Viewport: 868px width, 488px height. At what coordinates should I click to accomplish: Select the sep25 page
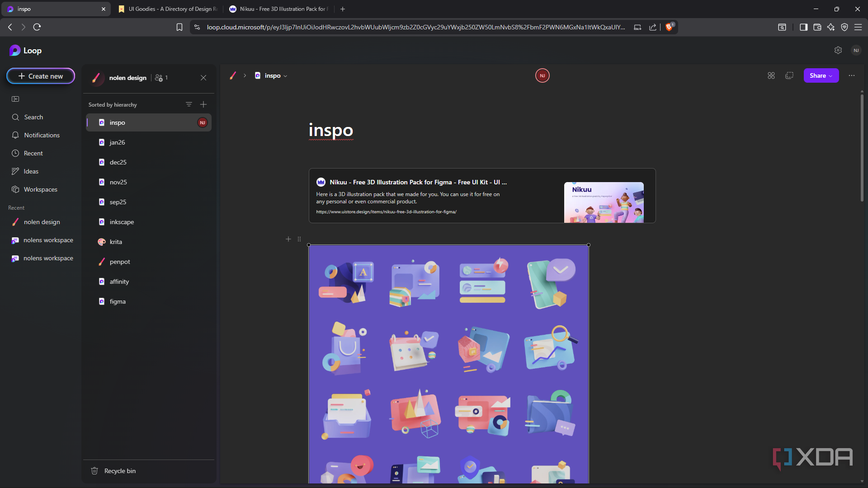click(149, 202)
